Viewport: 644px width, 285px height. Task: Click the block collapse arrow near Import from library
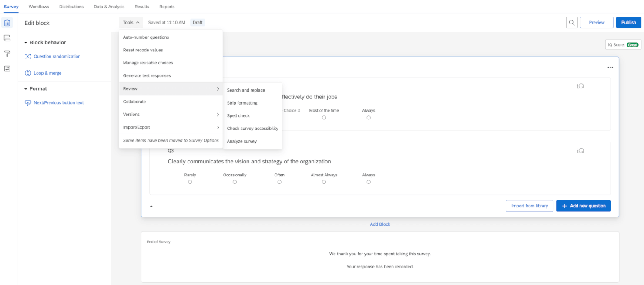151,206
